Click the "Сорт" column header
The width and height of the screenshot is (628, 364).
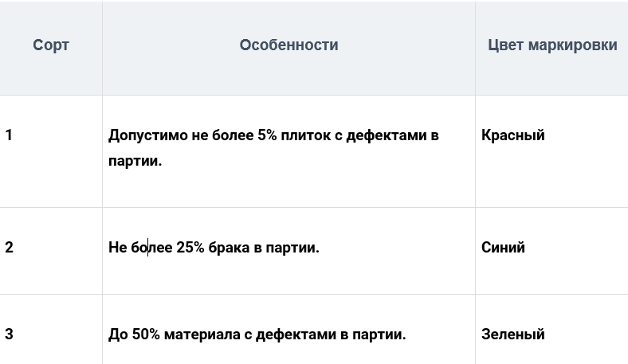pos(51,45)
